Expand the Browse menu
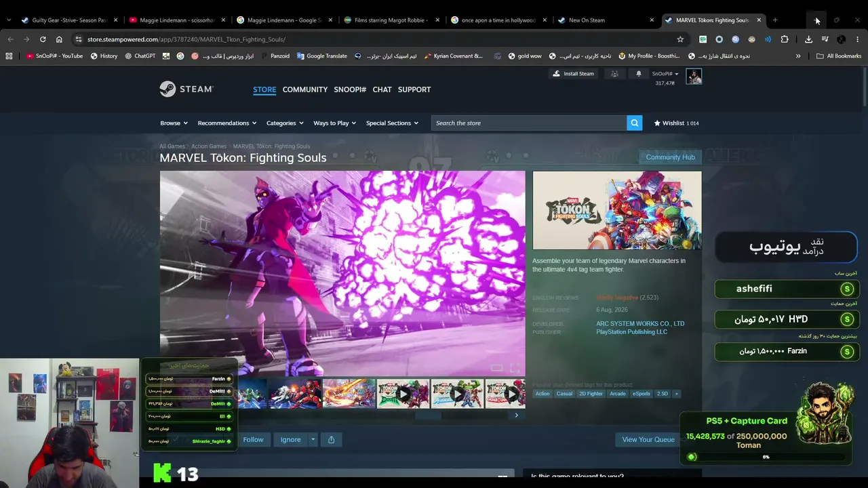This screenshot has width=868, height=488. [173, 123]
